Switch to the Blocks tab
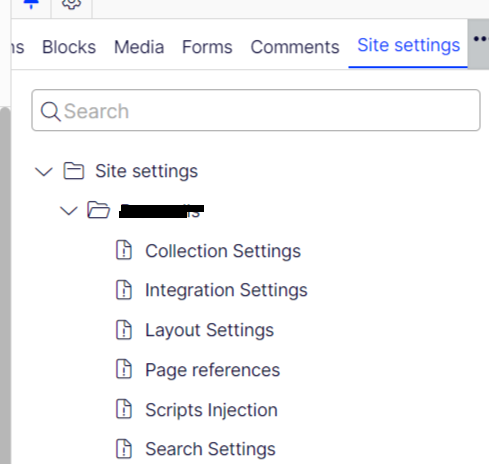 click(x=69, y=47)
